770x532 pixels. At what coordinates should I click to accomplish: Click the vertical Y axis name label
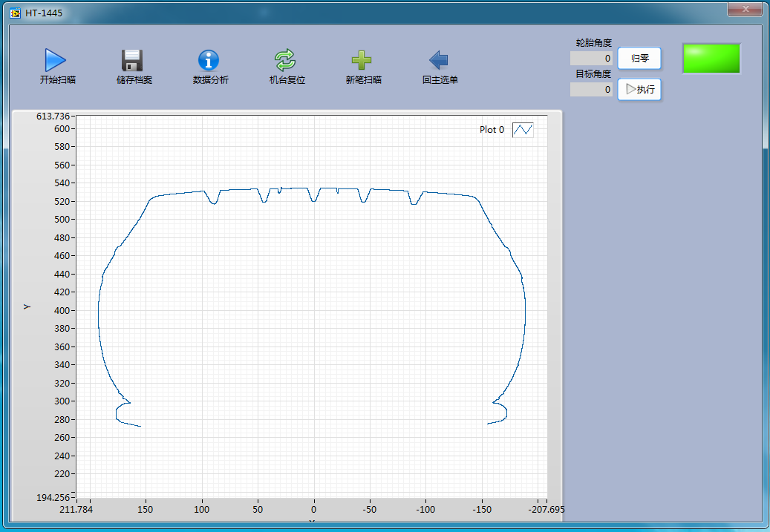click(27, 306)
